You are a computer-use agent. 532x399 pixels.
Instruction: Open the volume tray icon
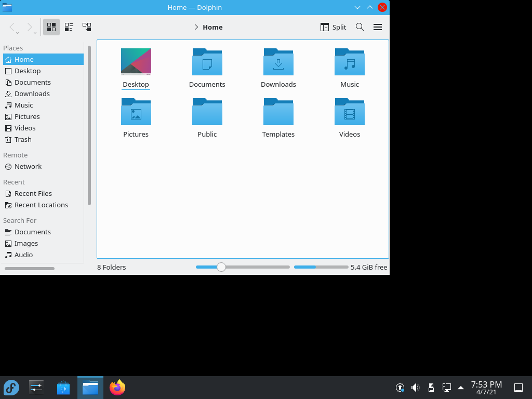pyautogui.click(x=415, y=388)
